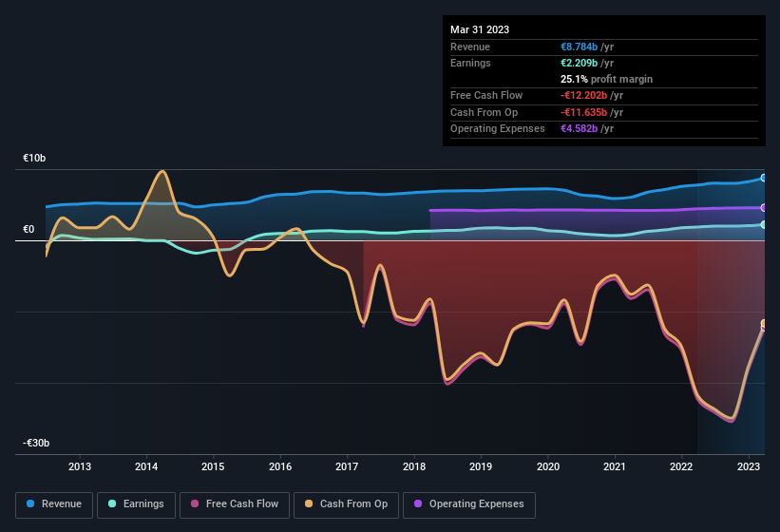Click the 2022 label on the x-axis
This screenshot has height=532, width=780.
(x=681, y=466)
